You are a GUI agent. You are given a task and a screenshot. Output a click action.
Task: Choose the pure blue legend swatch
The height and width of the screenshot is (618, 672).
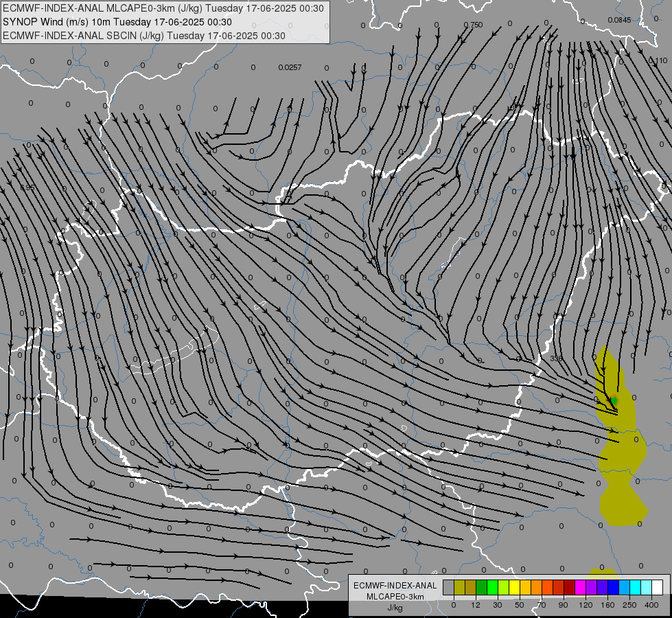[614, 587]
